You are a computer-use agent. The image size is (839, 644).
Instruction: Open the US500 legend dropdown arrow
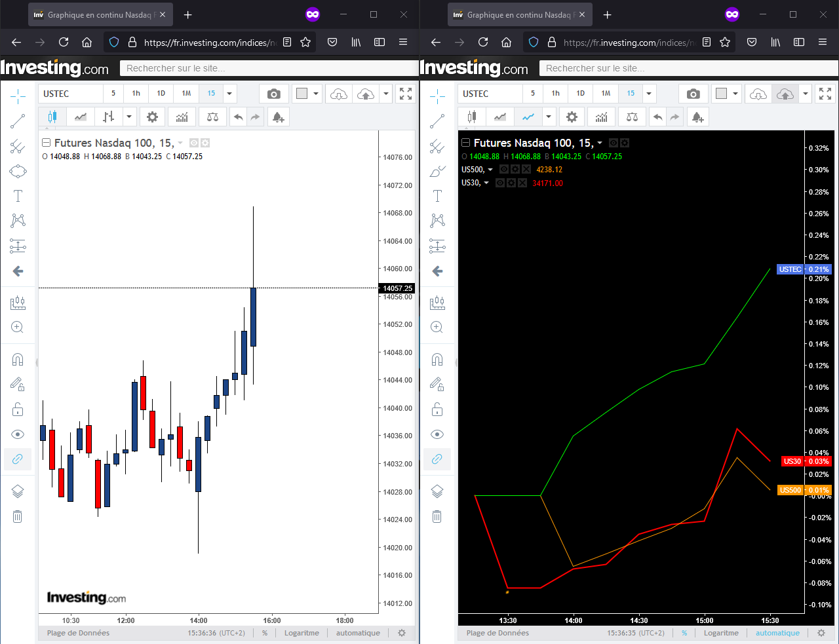490,170
